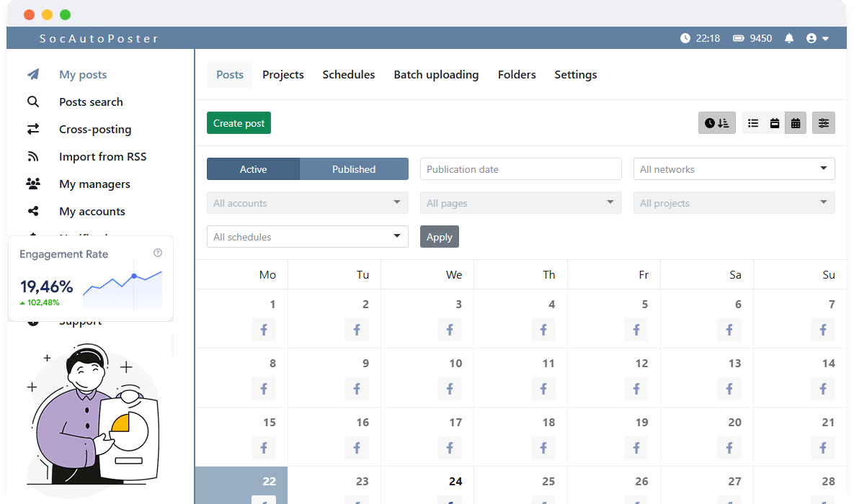The width and height of the screenshot is (854, 504).
Task: Switch to the Projects tab
Action: click(x=283, y=74)
